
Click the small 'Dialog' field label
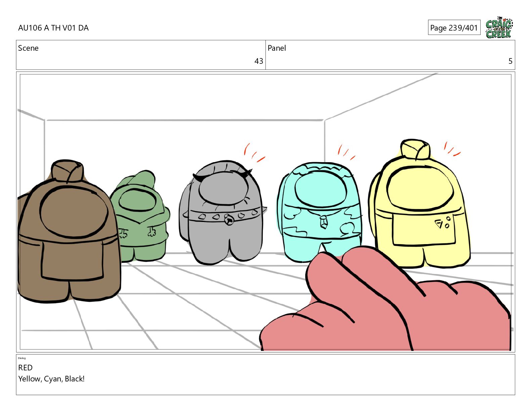pyautogui.click(x=22, y=358)
